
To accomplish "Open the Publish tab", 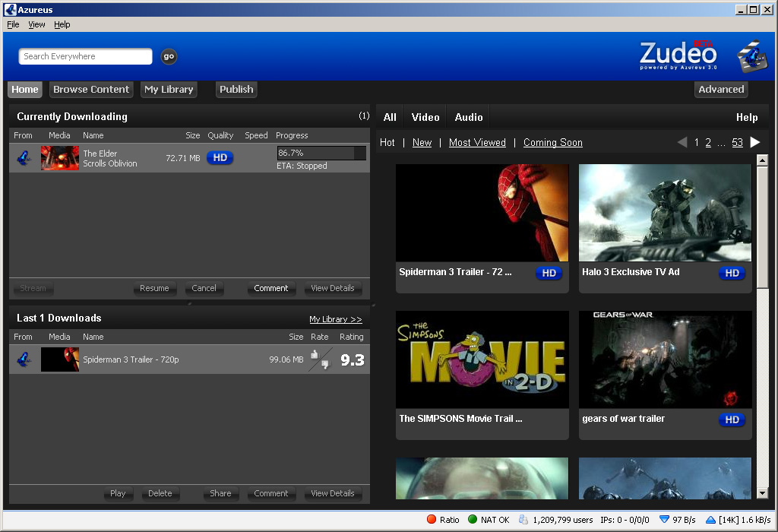I will tap(236, 90).
